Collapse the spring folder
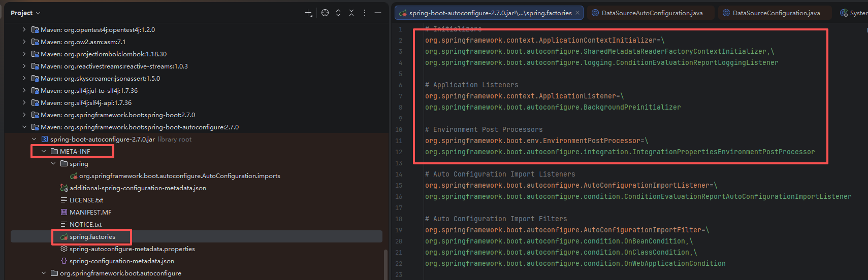The width and height of the screenshot is (868, 280). click(53, 163)
